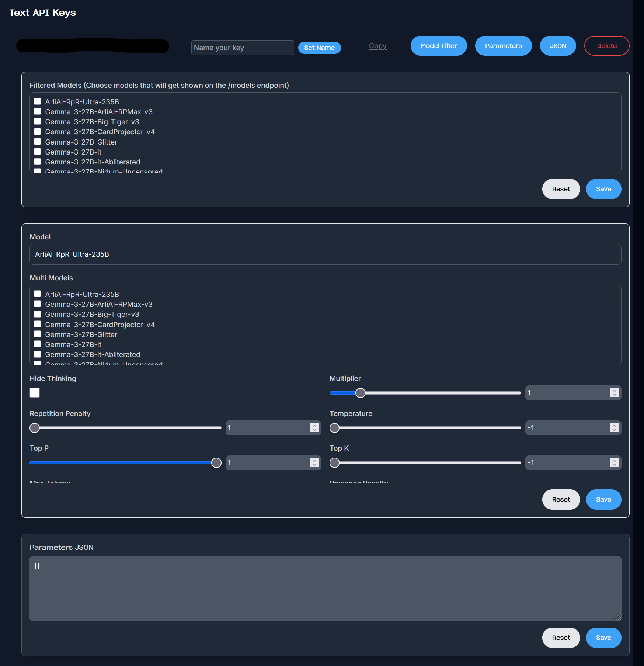The width and height of the screenshot is (644, 666).
Task: Save the model parameters section
Action: [x=603, y=499]
